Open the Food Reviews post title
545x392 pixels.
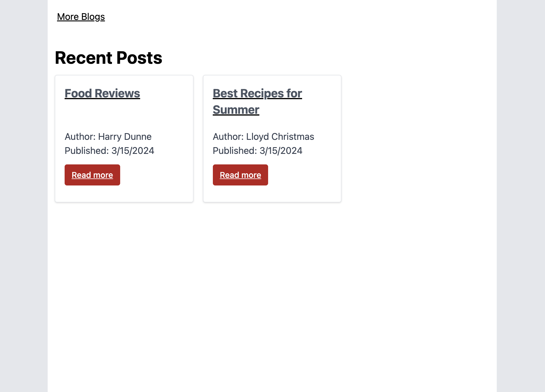pyautogui.click(x=102, y=94)
